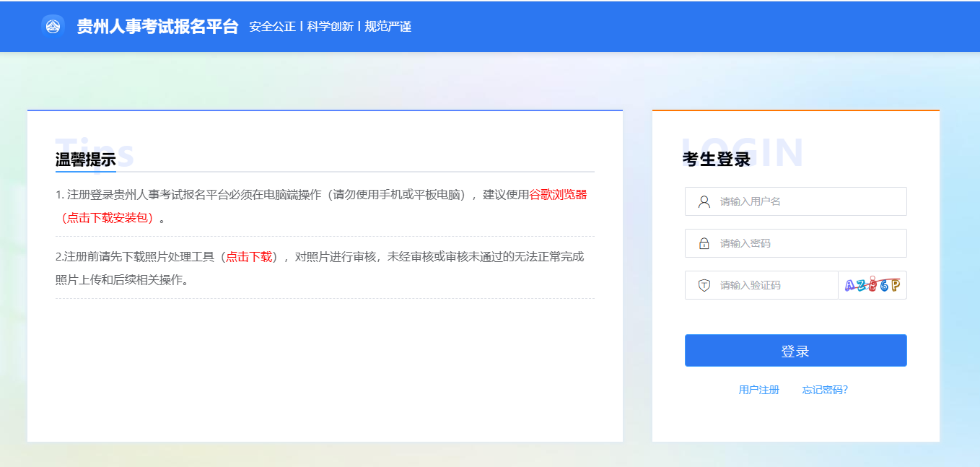
Task: Click the red 谷歌浏览器 link
Action: (x=558, y=194)
